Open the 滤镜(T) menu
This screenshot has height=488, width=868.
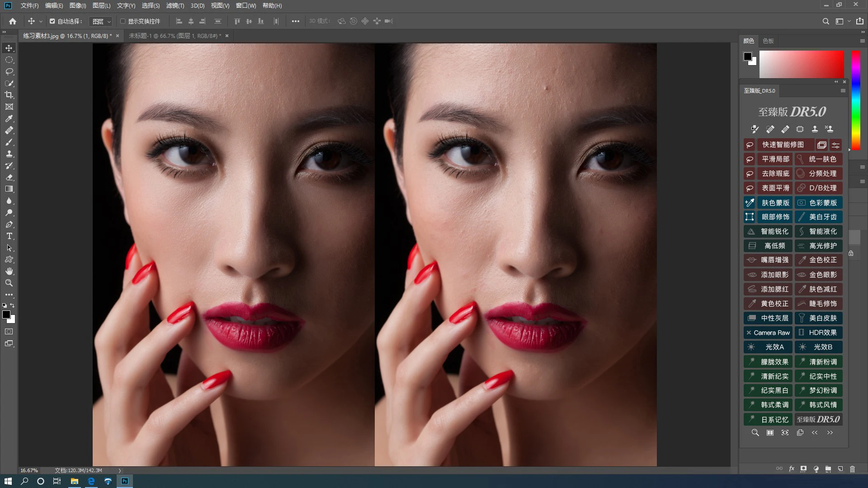[x=175, y=5]
